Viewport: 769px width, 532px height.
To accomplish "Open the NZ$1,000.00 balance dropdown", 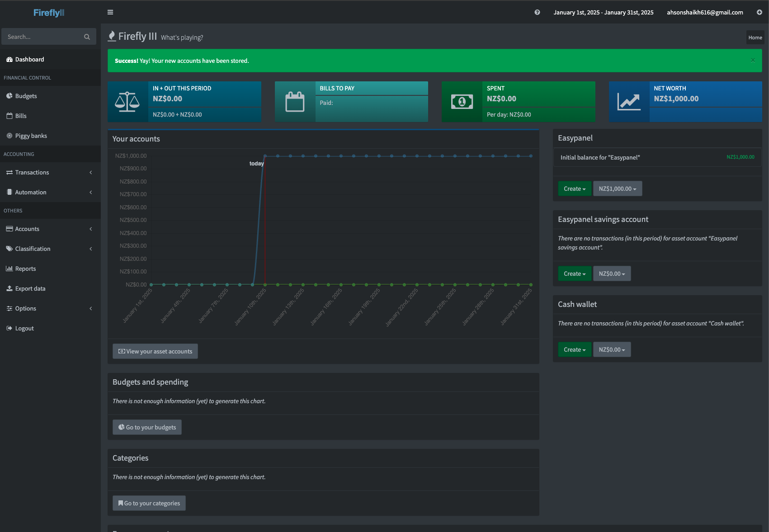I will tap(618, 188).
